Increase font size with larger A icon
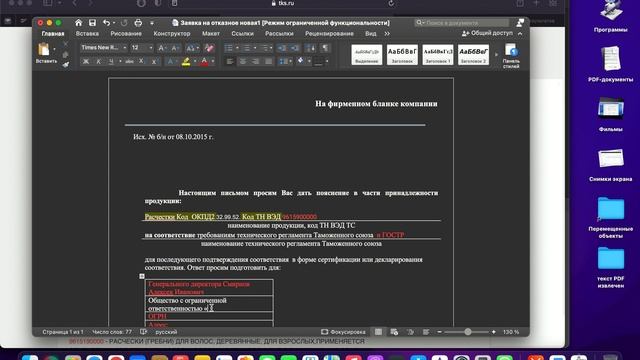 162,48
